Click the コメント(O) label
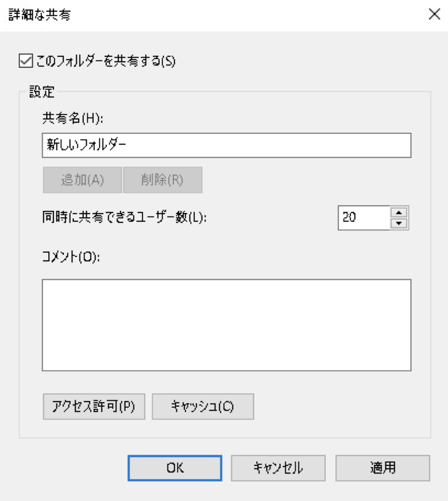 (x=71, y=257)
